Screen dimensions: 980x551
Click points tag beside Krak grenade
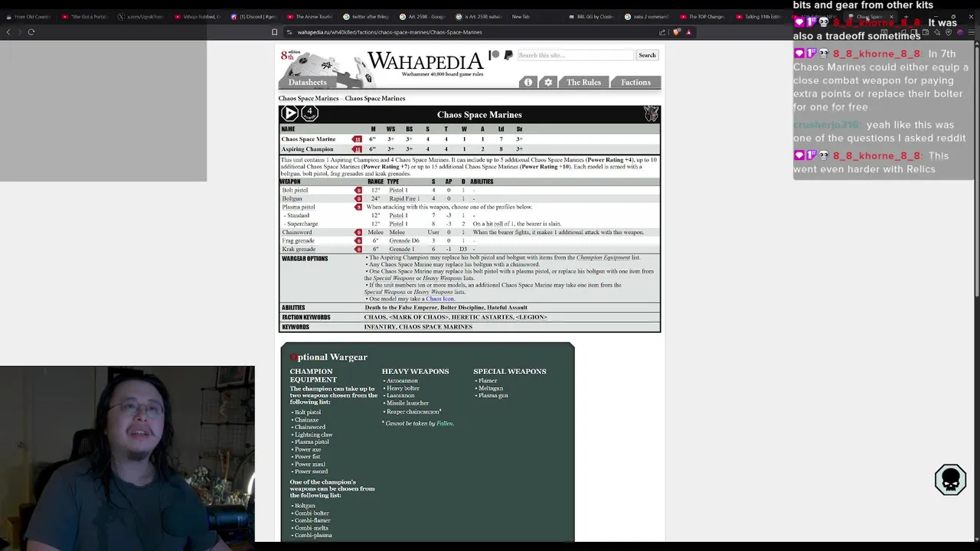pyautogui.click(x=358, y=249)
